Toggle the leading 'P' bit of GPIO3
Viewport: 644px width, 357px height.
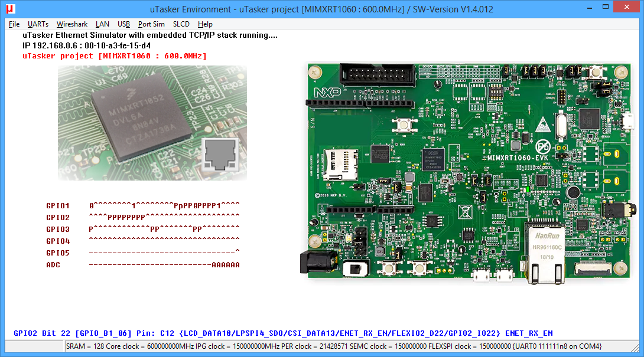(91, 230)
